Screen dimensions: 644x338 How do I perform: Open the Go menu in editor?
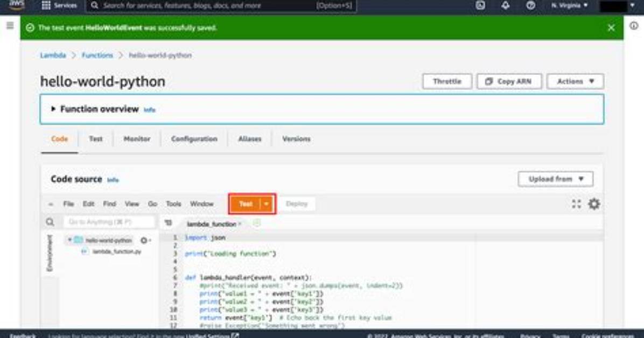(x=152, y=203)
